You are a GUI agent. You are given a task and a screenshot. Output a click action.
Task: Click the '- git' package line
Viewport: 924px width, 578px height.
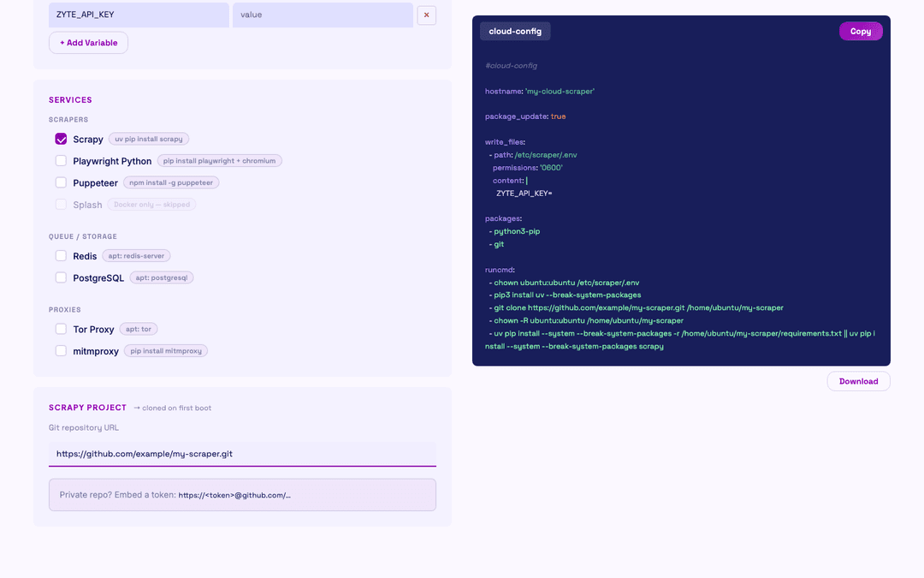pyautogui.click(x=496, y=244)
